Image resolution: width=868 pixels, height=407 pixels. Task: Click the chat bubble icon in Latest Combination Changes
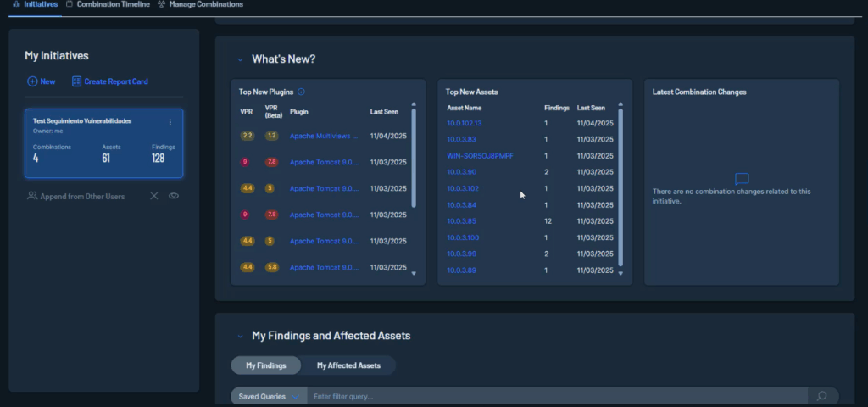click(742, 179)
